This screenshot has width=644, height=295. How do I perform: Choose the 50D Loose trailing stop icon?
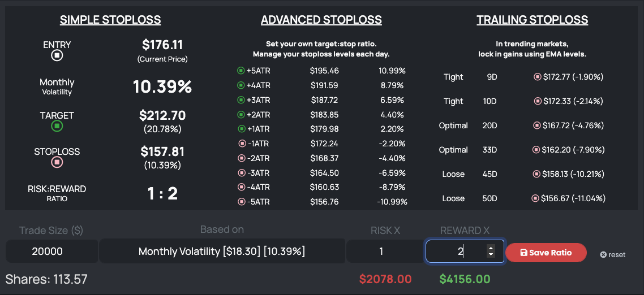tap(535, 198)
